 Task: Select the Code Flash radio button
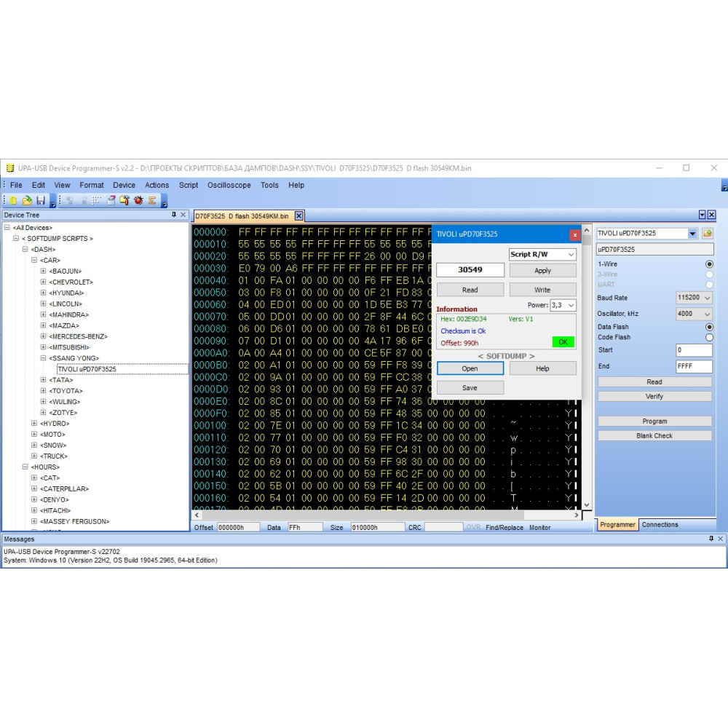pos(709,337)
